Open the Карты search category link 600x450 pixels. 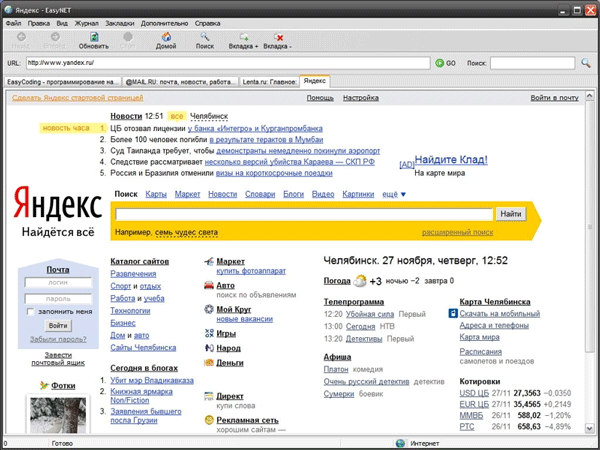156,194
